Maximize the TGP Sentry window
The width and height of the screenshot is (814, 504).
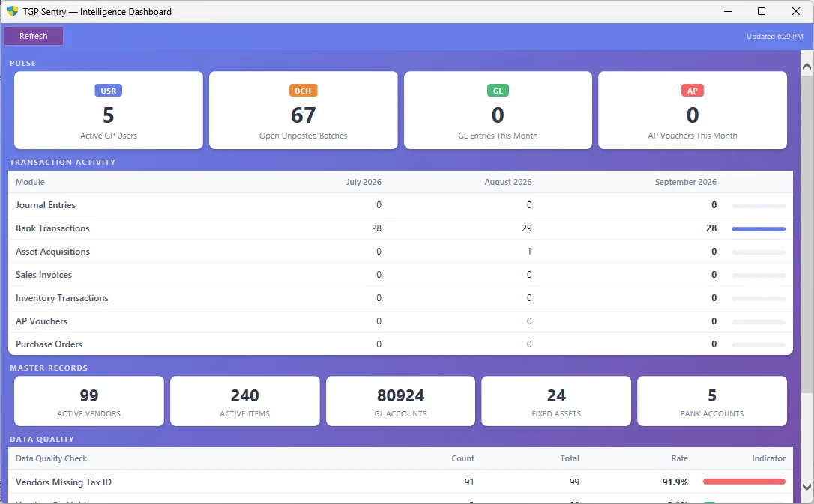(762, 11)
